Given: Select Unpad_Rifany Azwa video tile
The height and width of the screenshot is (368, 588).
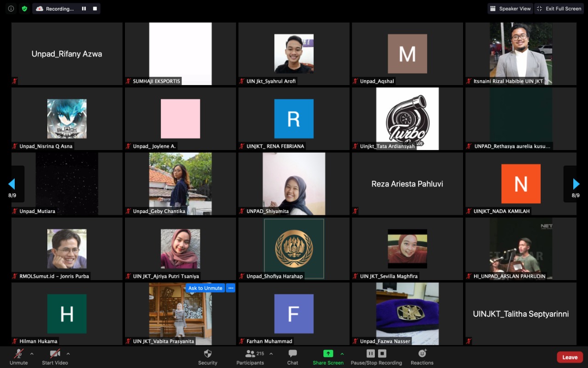Looking at the screenshot, I should pos(67,54).
